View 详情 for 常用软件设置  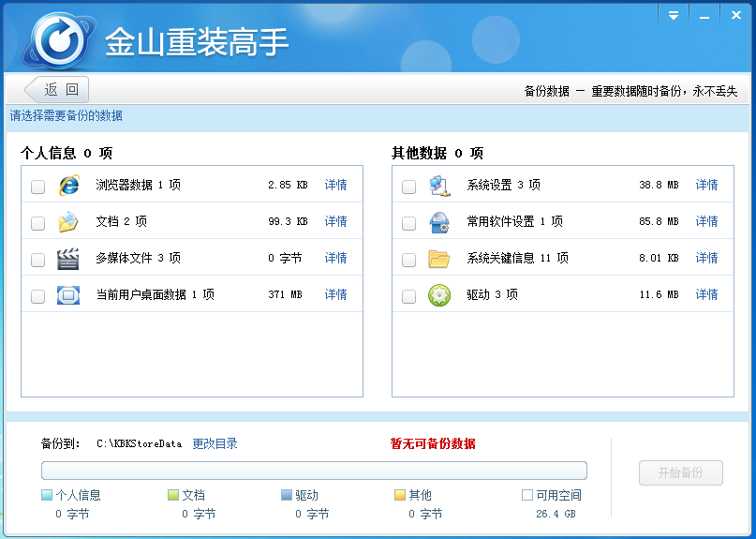tap(706, 221)
